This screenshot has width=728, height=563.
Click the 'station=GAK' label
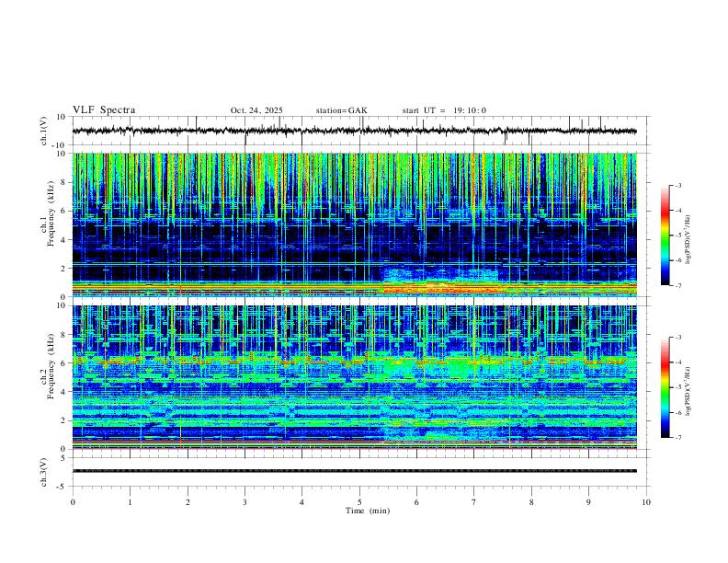pos(341,110)
